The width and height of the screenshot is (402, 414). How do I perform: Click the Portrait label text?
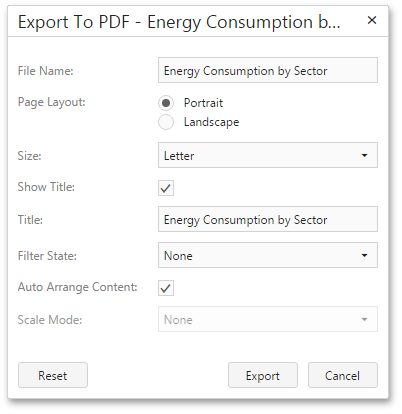pyautogui.click(x=203, y=103)
